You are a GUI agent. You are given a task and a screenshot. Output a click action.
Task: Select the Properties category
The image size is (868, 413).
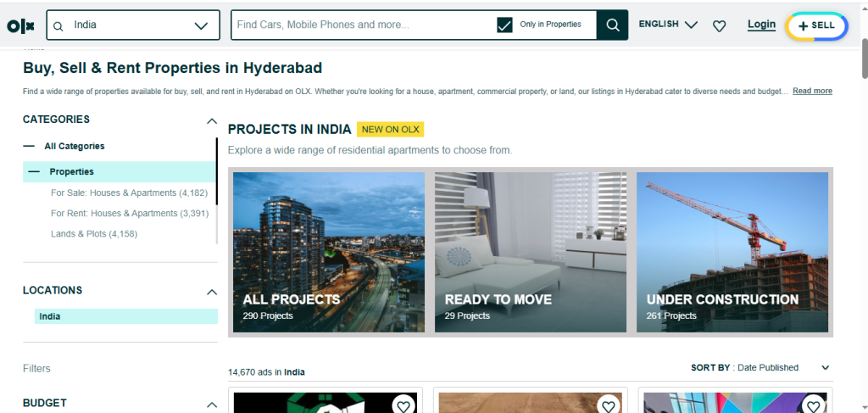(120, 171)
